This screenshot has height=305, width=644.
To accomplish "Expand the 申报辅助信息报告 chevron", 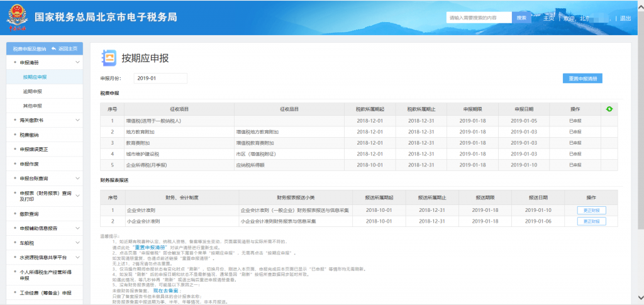I will pos(77,228).
